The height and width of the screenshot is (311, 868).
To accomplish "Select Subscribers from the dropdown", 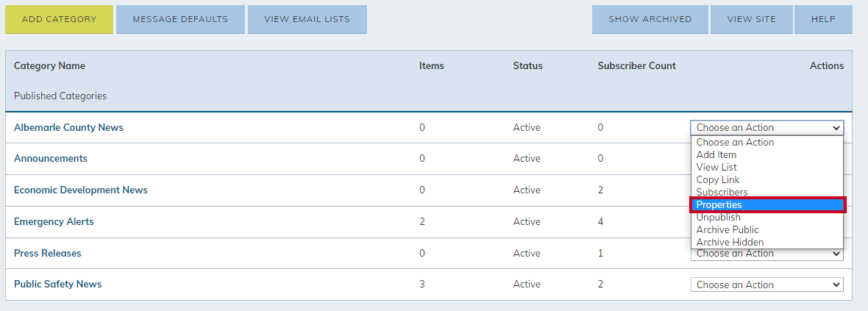I will (766, 192).
